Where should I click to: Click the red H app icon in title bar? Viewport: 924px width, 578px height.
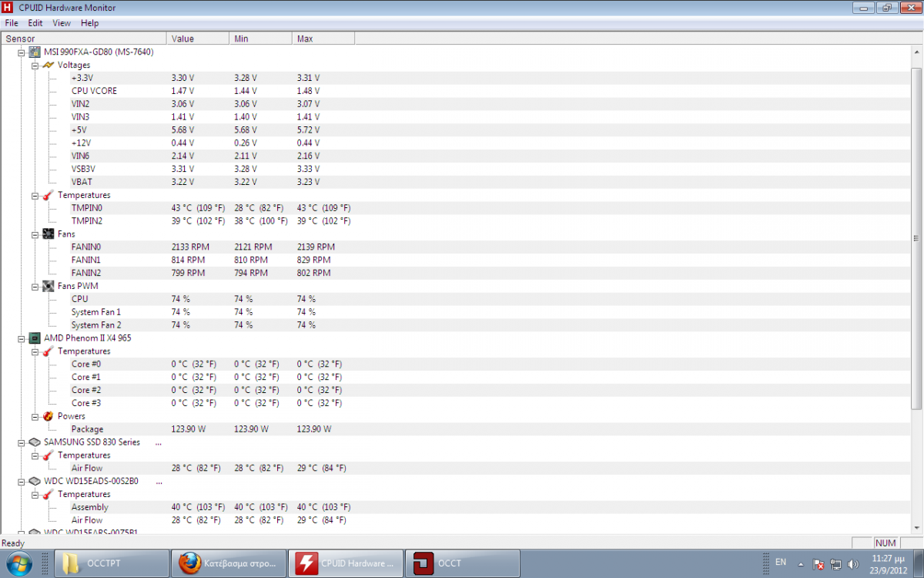click(8, 8)
